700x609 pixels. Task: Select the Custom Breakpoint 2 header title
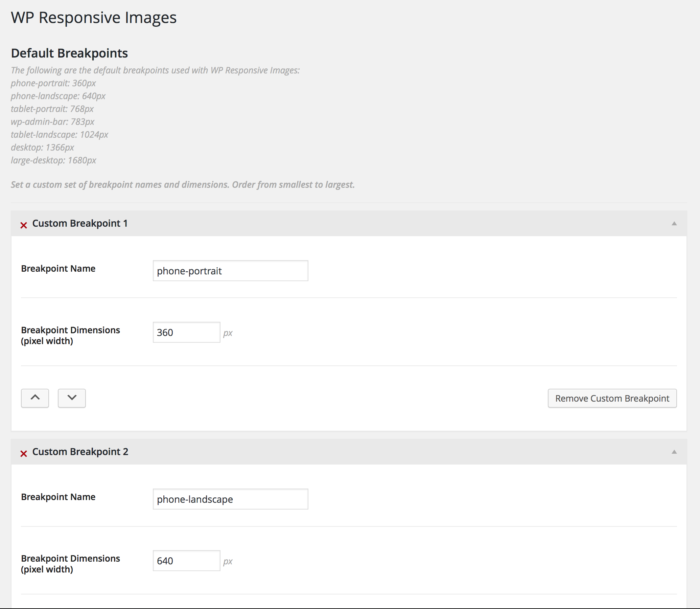(x=80, y=452)
